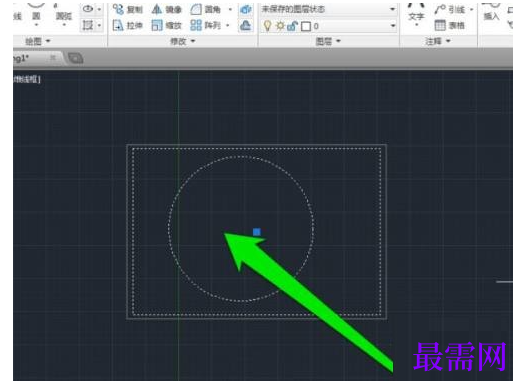Click the Circle (圆) draw tool

(x=36, y=13)
